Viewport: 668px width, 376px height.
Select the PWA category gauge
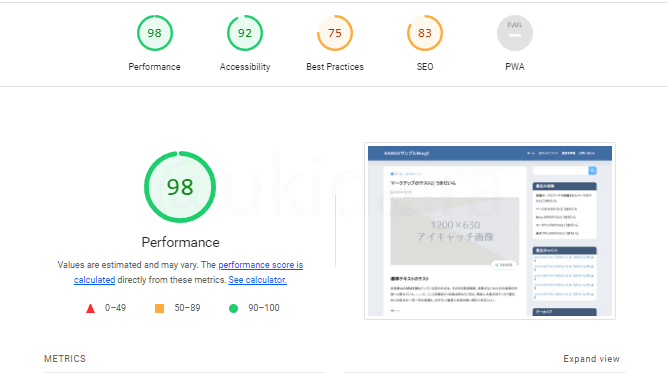click(515, 33)
